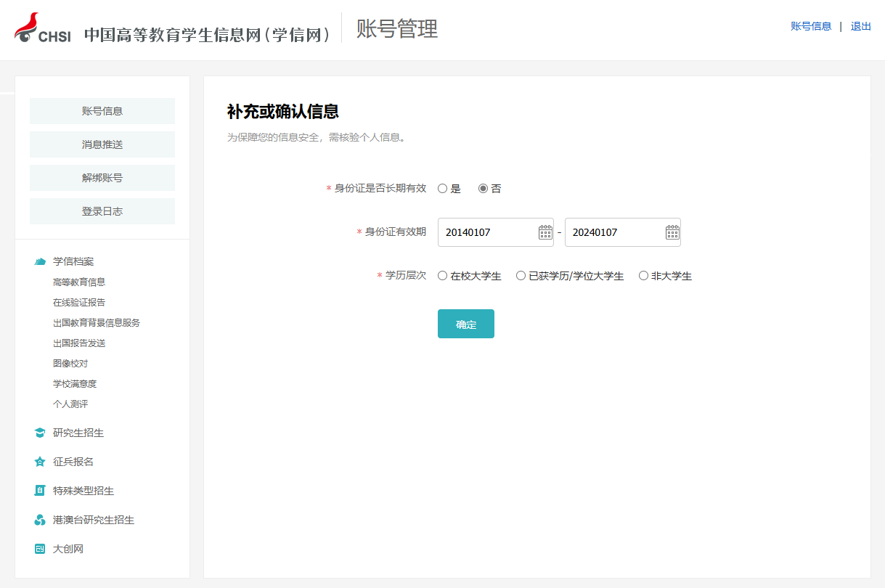
Task: Choose the 非大学生 option
Action: click(x=643, y=276)
